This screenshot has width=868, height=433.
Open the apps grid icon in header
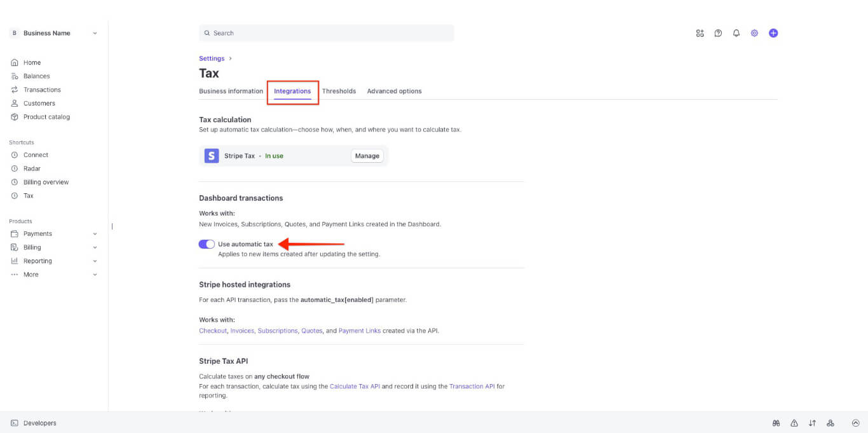click(700, 33)
